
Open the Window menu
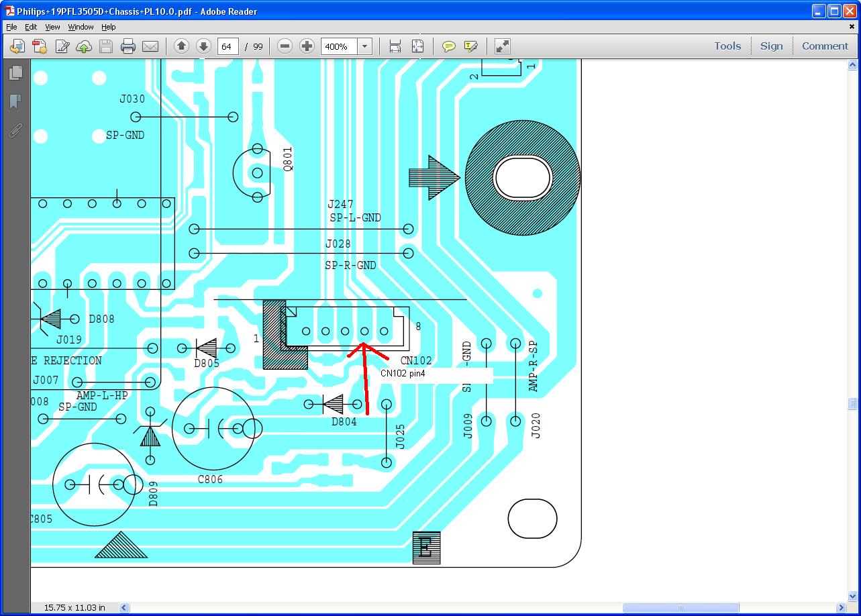pos(81,27)
